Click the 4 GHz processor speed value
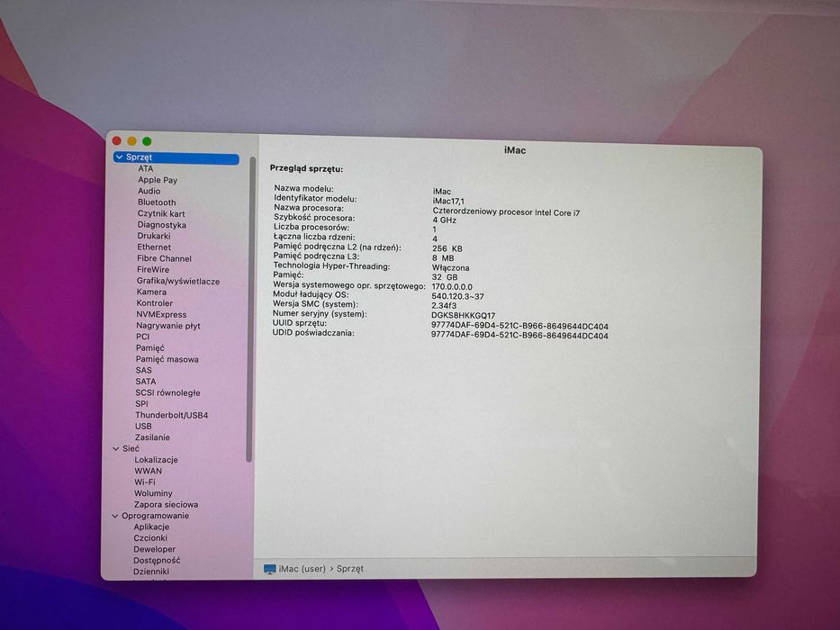This screenshot has height=630, width=840. 445,220
